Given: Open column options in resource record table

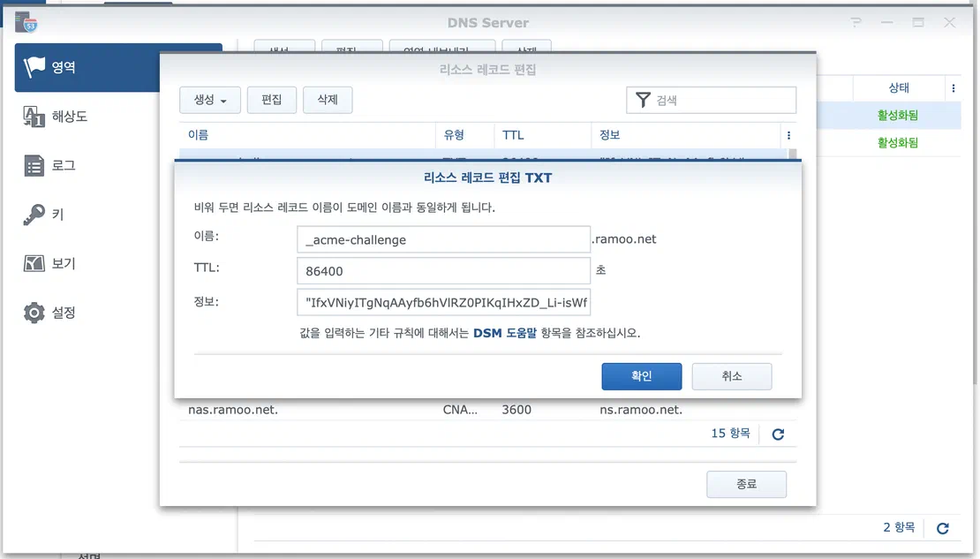Looking at the screenshot, I should (788, 135).
